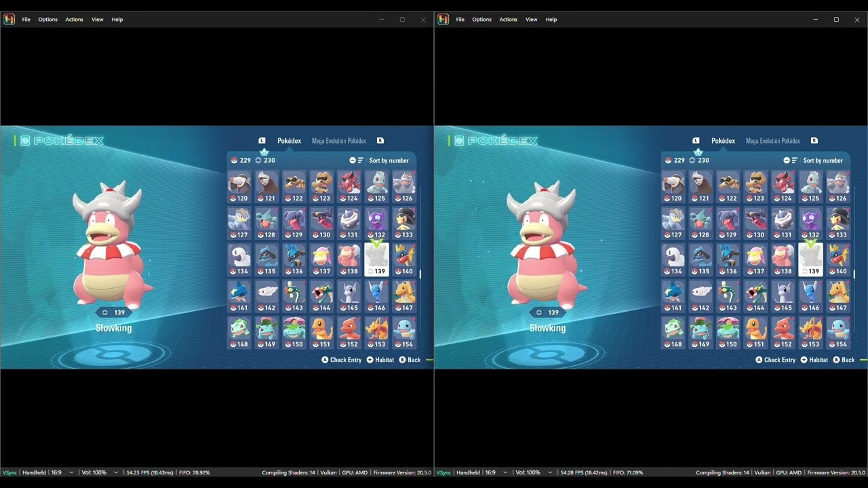Click Habitat button in left window

coord(380,360)
